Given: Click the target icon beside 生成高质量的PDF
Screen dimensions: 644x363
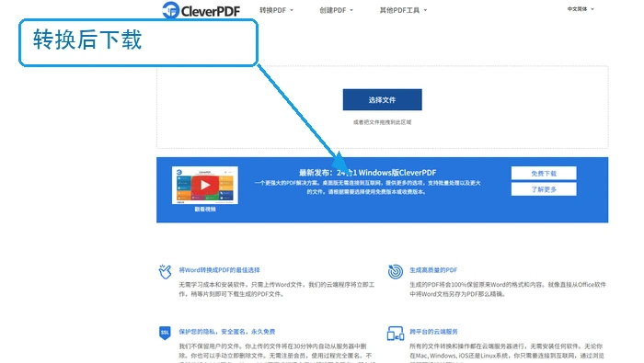Looking at the screenshot, I should [395, 271].
